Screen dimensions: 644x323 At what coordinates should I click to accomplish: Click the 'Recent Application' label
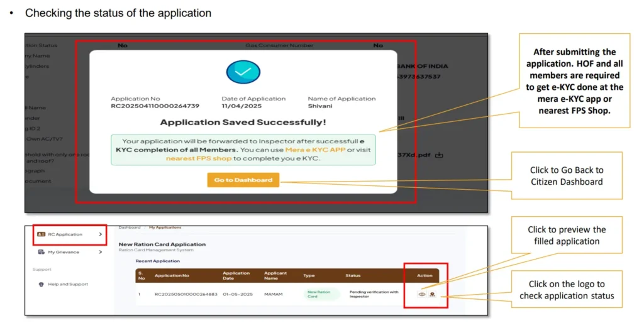pos(158,261)
